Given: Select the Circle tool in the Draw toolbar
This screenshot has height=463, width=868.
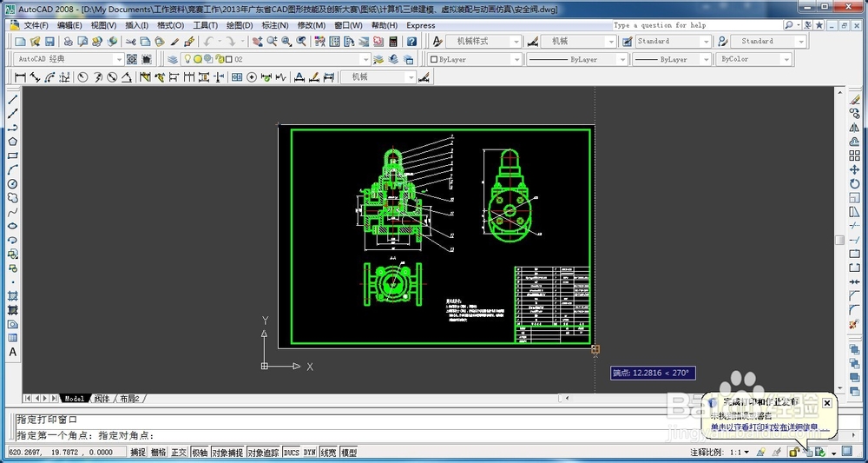Looking at the screenshot, I should click(12, 184).
